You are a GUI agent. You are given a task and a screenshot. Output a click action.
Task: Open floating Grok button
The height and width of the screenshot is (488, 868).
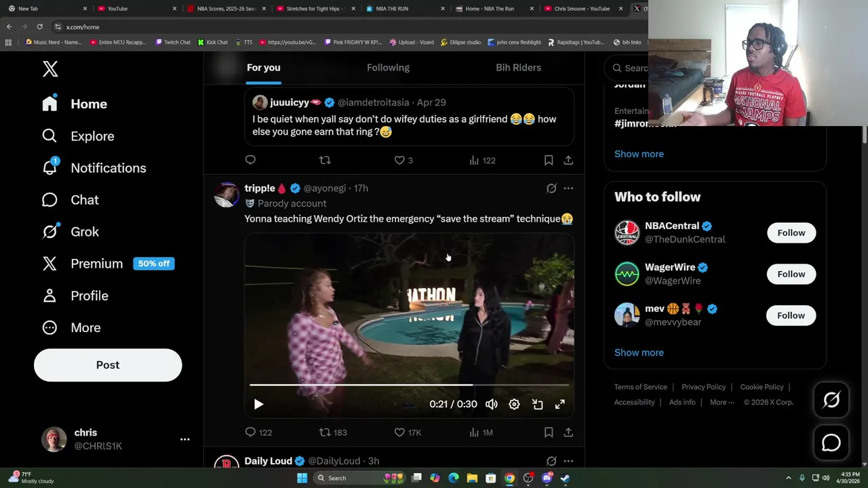831,400
